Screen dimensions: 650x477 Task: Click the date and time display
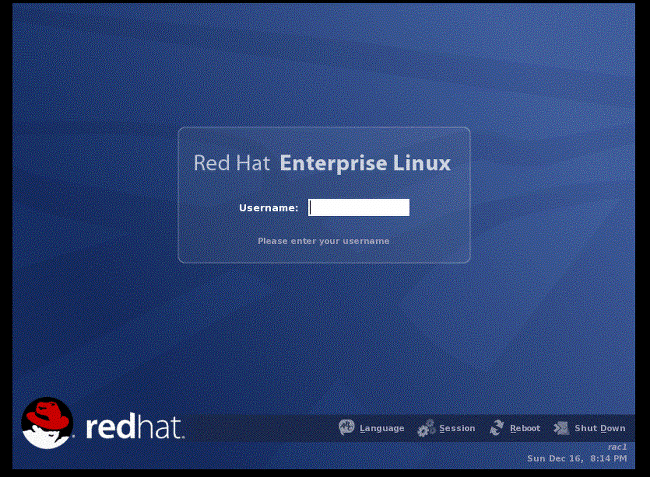click(x=577, y=458)
